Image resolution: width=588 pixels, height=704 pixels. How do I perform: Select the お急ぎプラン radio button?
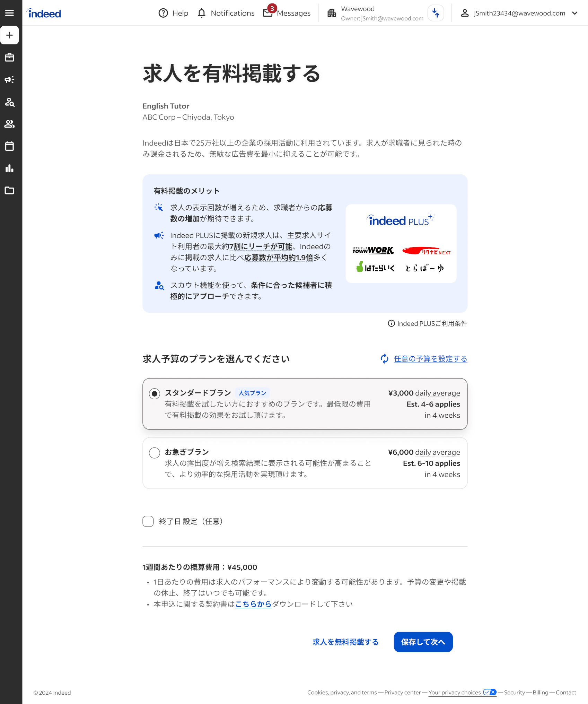point(154,453)
